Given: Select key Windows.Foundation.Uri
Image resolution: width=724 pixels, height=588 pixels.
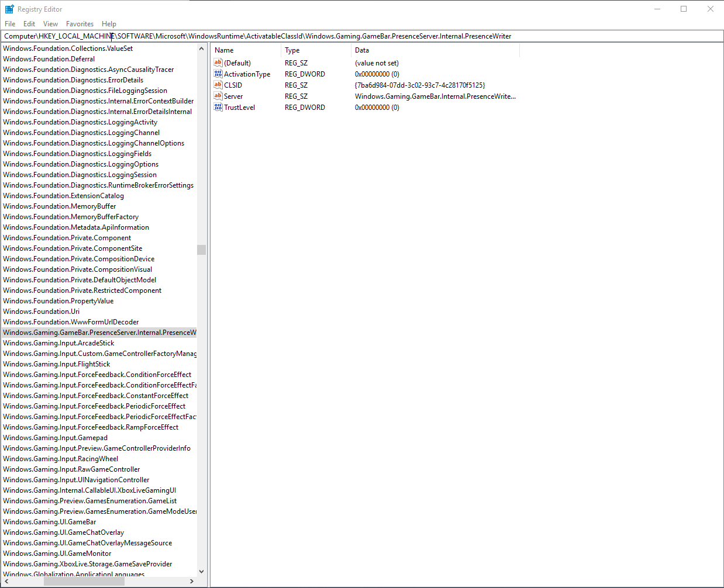Looking at the screenshot, I should pyautogui.click(x=41, y=312).
